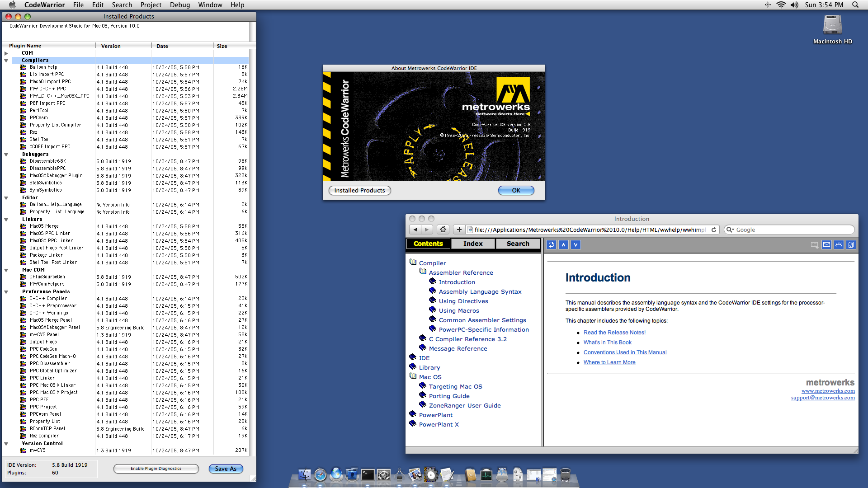Open the Window menu in menu bar

click(x=210, y=5)
